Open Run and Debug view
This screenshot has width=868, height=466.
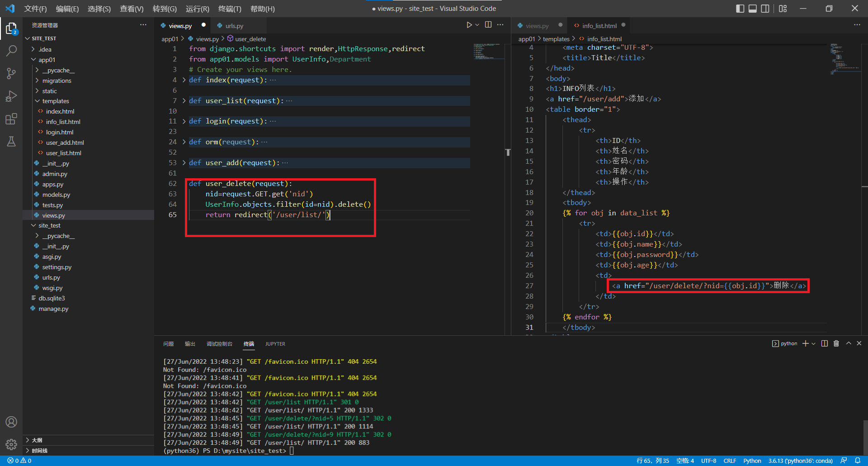tap(11, 96)
